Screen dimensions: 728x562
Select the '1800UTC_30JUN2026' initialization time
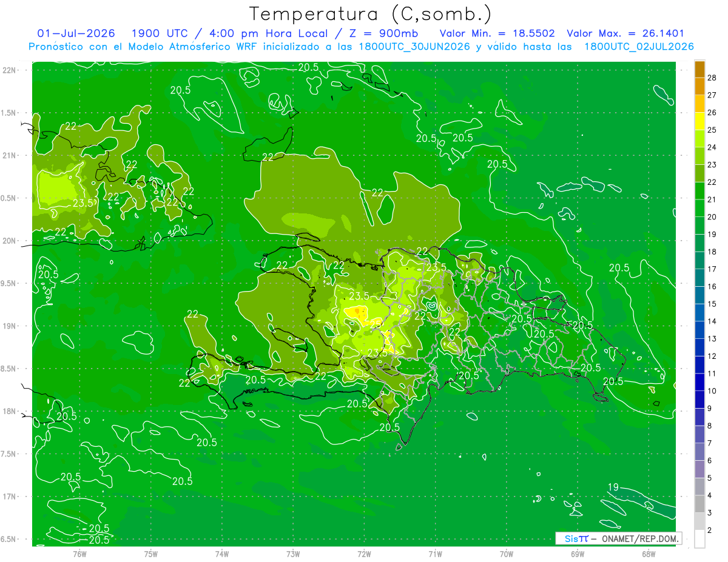[414, 47]
